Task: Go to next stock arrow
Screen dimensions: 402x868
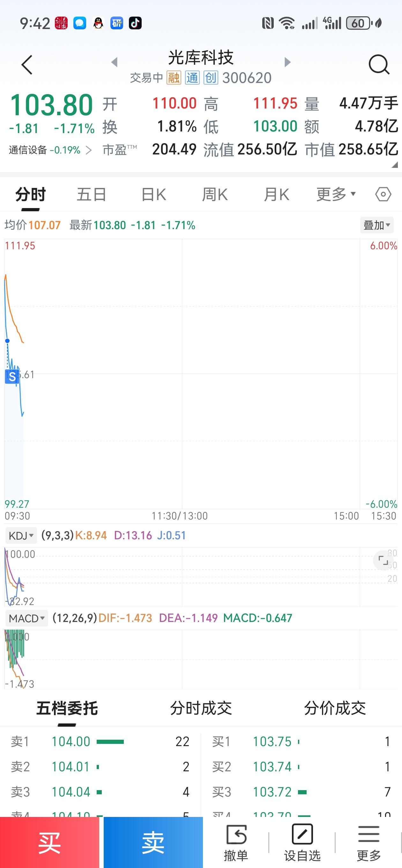Action: point(287,62)
